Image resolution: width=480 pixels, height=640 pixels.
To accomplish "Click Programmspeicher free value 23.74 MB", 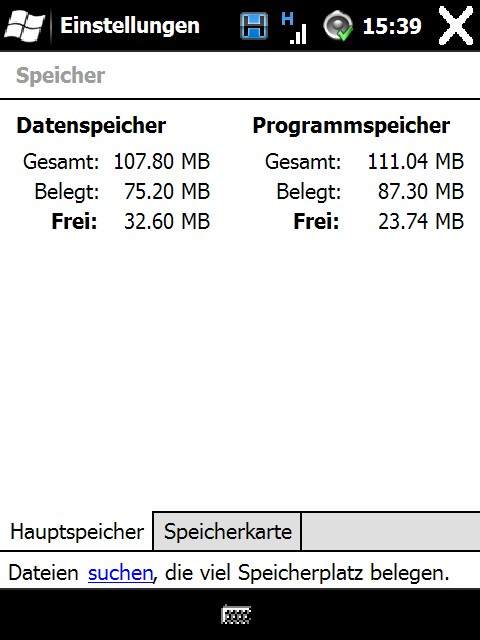I will 421,221.
